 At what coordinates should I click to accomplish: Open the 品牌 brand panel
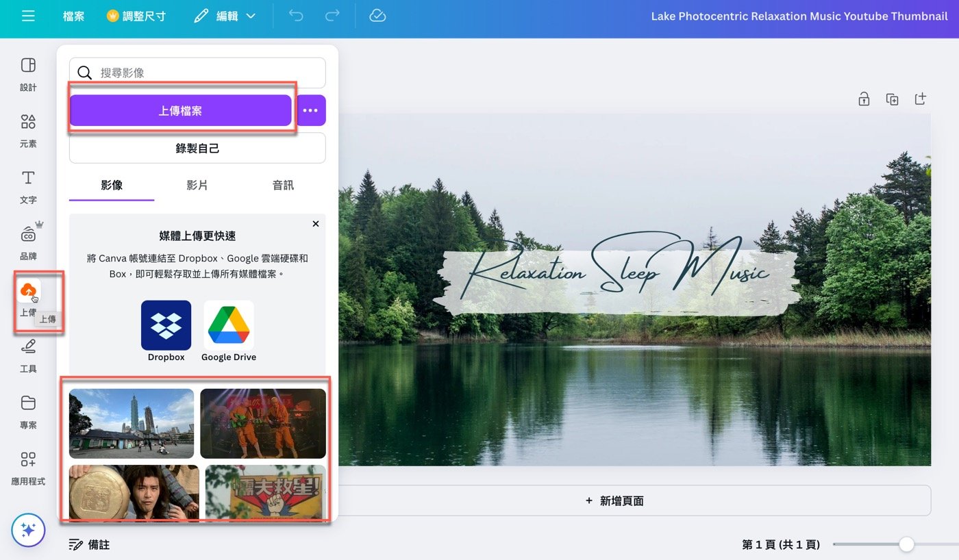(x=28, y=243)
